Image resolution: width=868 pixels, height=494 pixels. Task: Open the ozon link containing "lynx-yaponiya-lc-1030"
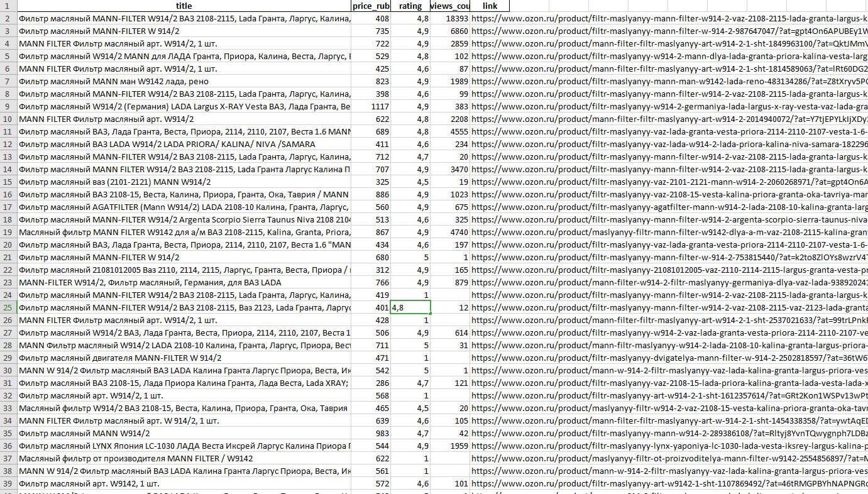(669, 446)
